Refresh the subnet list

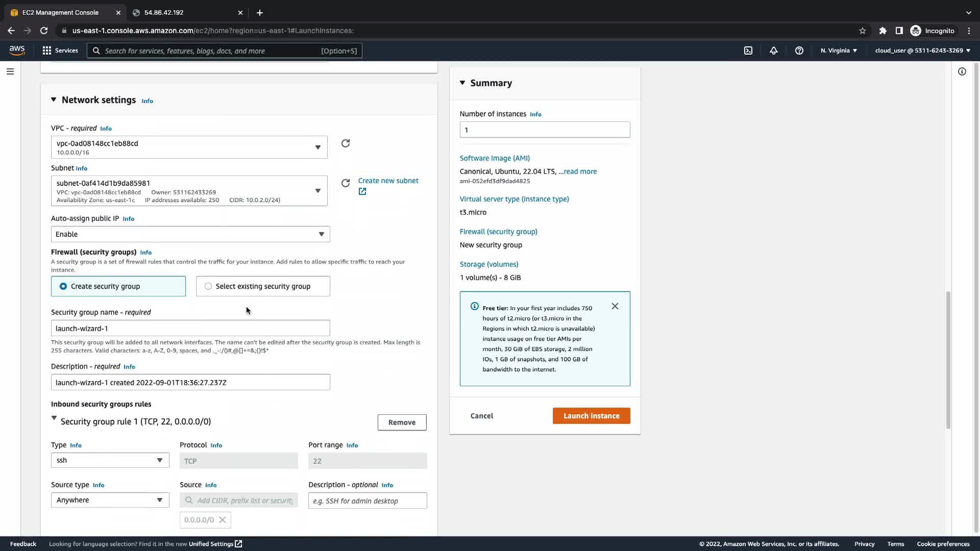[x=346, y=183]
